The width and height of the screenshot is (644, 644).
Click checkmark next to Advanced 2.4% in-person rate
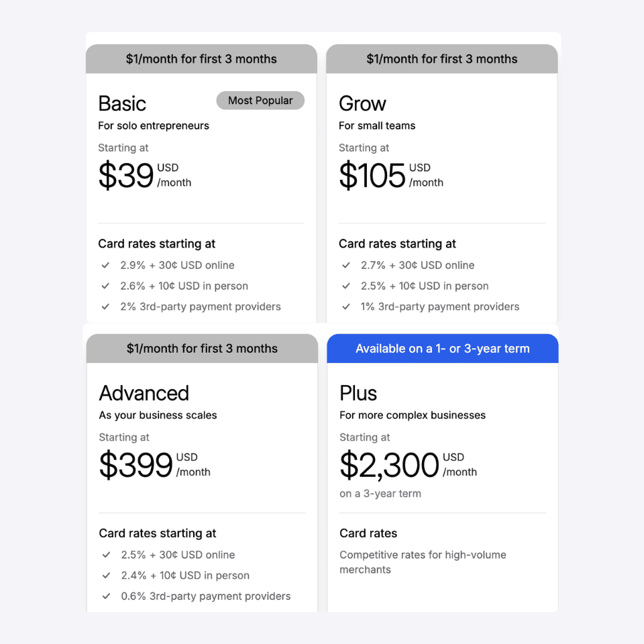(106, 576)
